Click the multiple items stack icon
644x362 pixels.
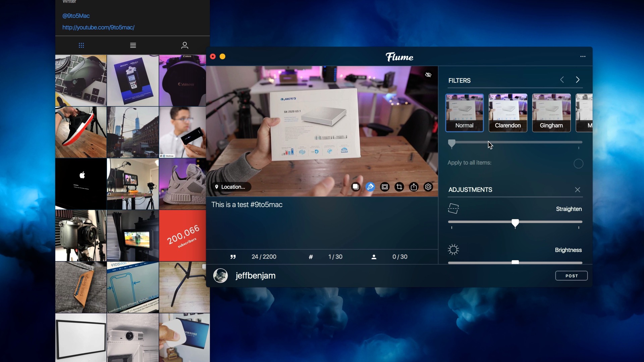[356, 187]
